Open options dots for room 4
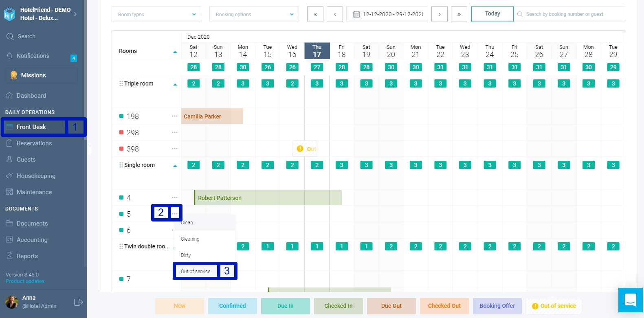This screenshot has height=318, width=644. click(175, 197)
